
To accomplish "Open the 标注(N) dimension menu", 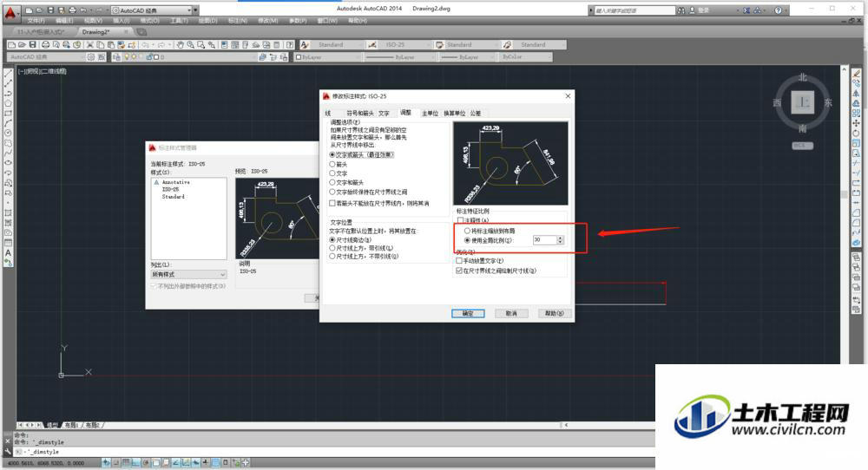I will click(238, 21).
